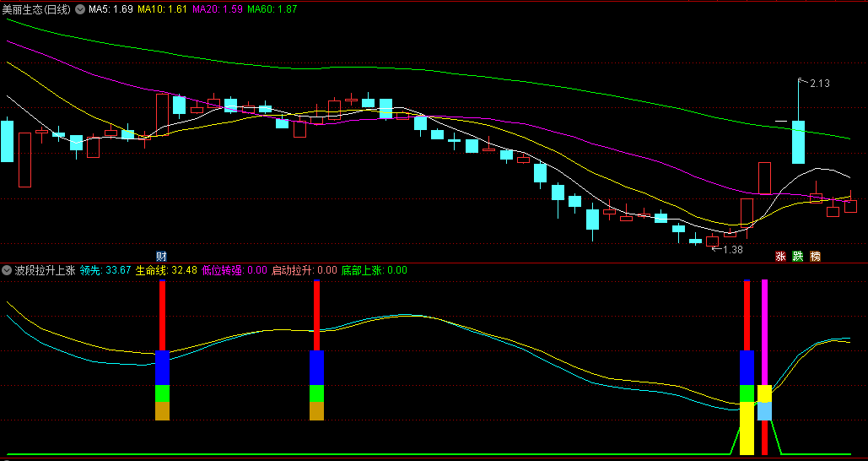Click the 2.13 high price label
The image size is (868, 461).
pyautogui.click(x=820, y=84)
